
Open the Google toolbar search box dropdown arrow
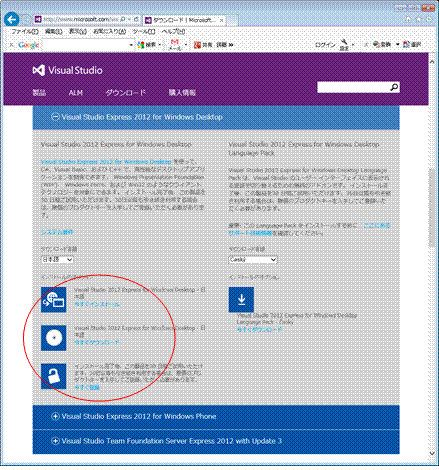[x=131, y=45]
